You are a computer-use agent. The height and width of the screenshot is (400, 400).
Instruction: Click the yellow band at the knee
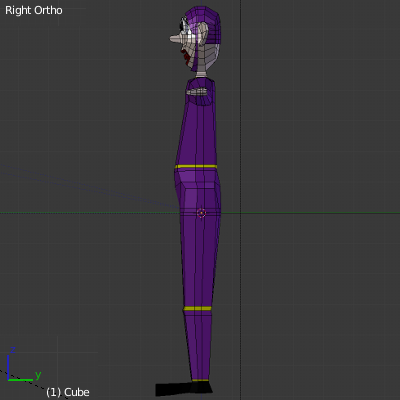(x=197, y=309)
